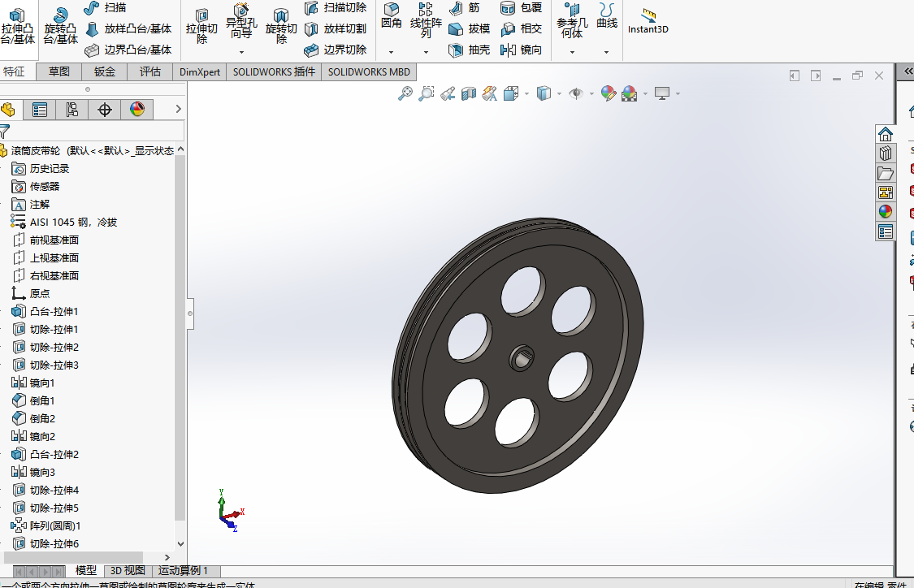Image resolution: width=914 pixels, height=588 pixels.
Task: Switch to the 钣金 tab
Action: click(x=104, y=71)
